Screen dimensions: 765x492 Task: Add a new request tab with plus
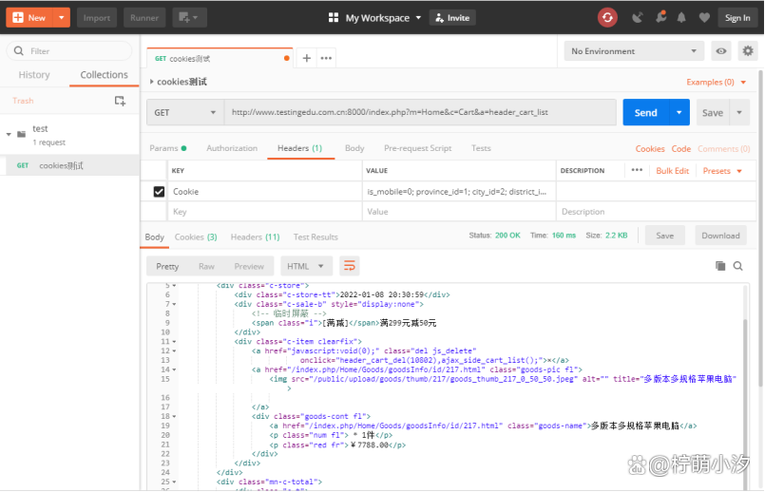click(x=307, y=58)
